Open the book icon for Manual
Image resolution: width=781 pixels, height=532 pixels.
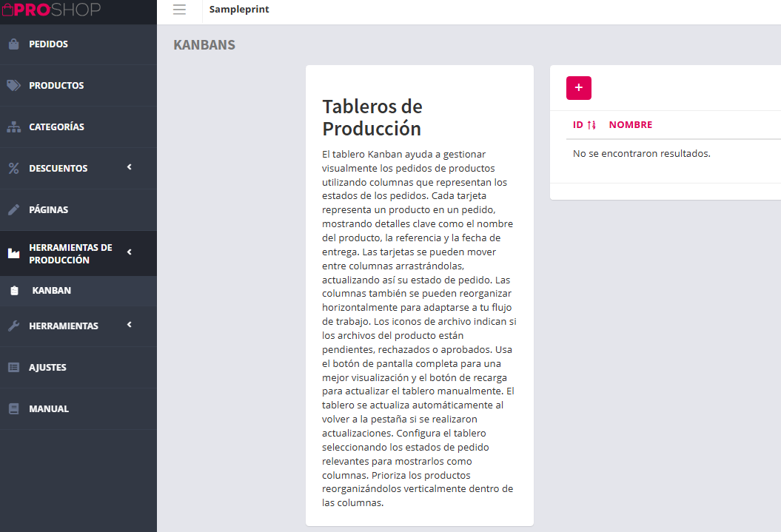pyautogui.click(x=13, y=409)
